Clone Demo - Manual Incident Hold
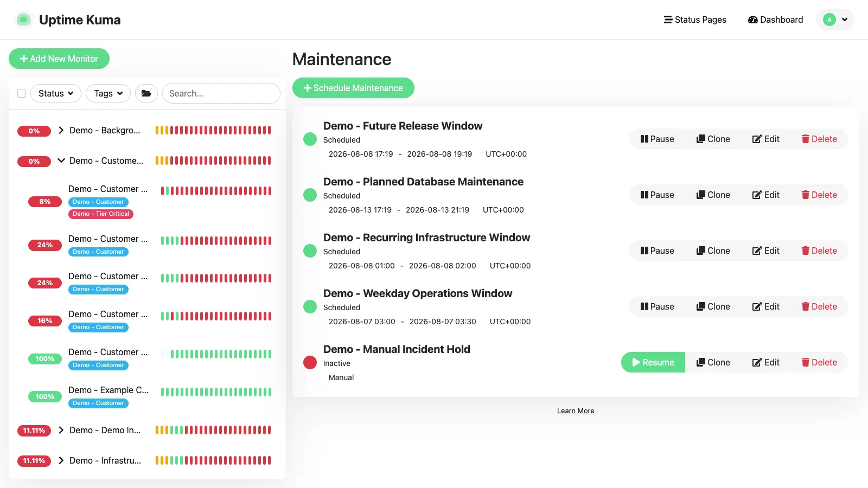The image size is (868, 488). tap(713, 362)
